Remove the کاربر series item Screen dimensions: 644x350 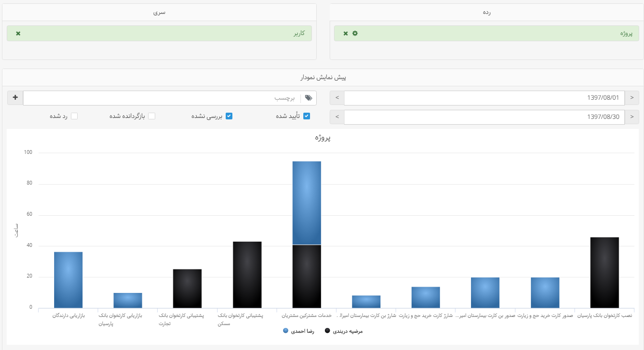point(18,34)
